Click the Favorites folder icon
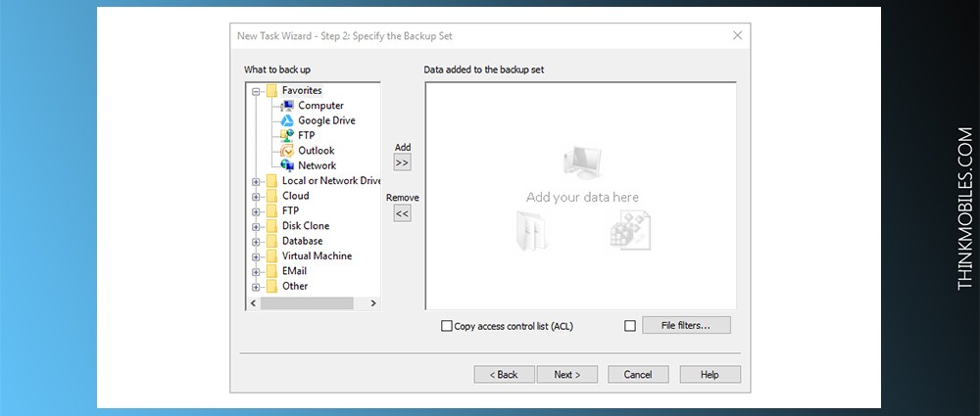980x416 pixels. pyautogui.click(x=271, y=91)
